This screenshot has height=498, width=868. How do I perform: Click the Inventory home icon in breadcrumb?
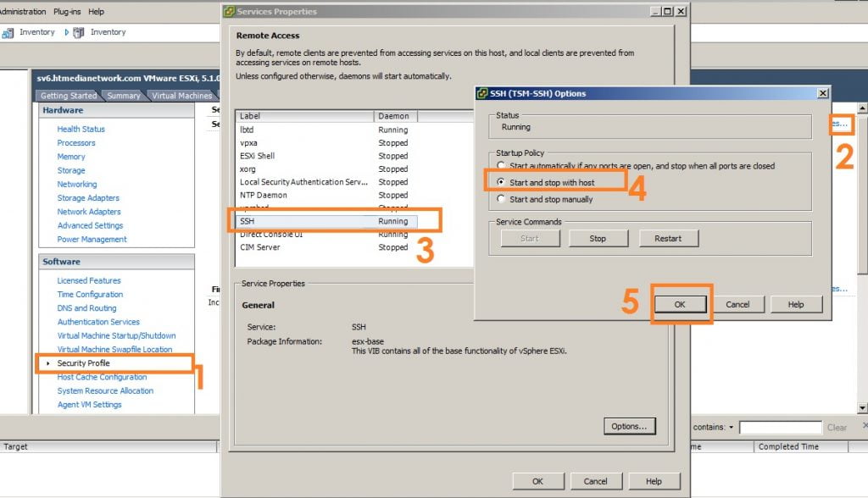8,33
